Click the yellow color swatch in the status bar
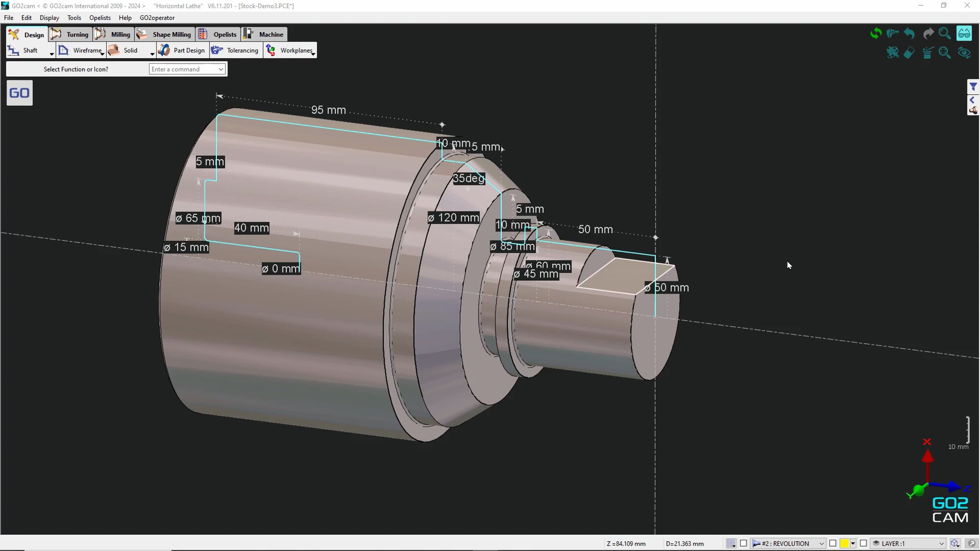The width and height of the screenshot is (980, 551). pyautogui.click(x=845, y=543)
